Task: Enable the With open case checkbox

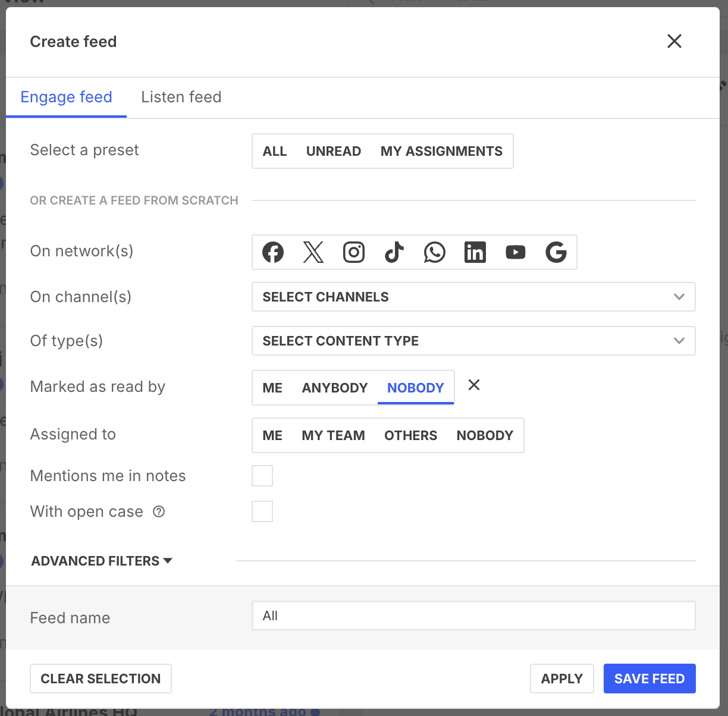Action: coord(262,511)
